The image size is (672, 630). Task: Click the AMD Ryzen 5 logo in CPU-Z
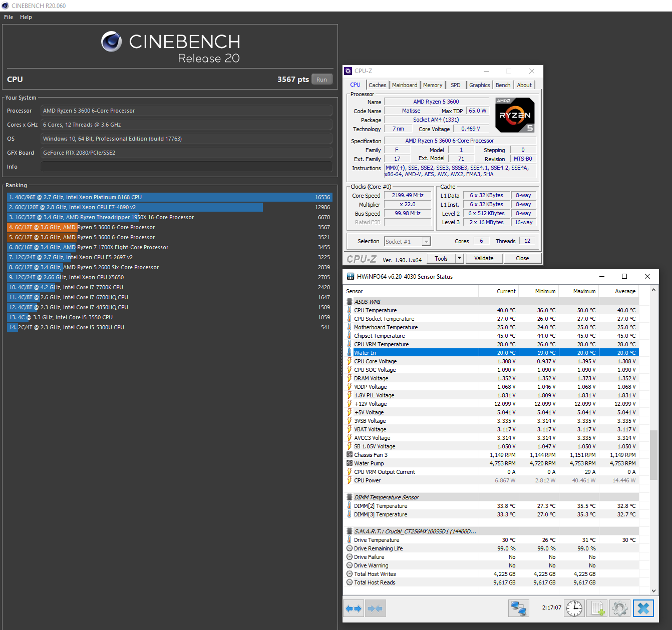[x=515, y=115]
